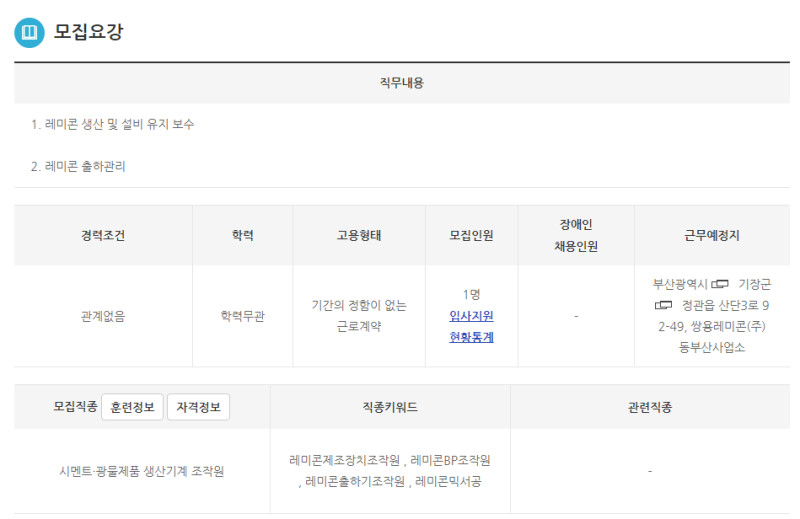800x519 pixels.
Task: Click the small icon before 정관읍
Action: (x=664, y=305)
